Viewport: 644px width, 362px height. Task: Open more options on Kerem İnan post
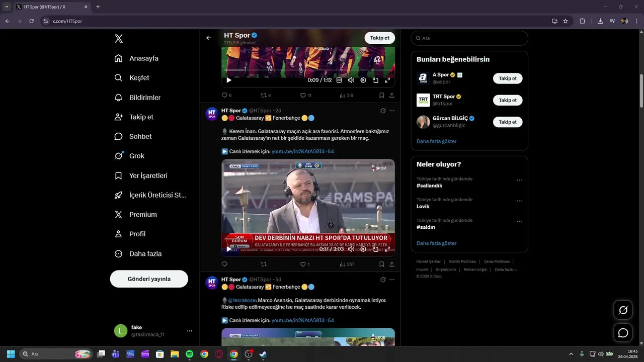[x=392, y=111]
